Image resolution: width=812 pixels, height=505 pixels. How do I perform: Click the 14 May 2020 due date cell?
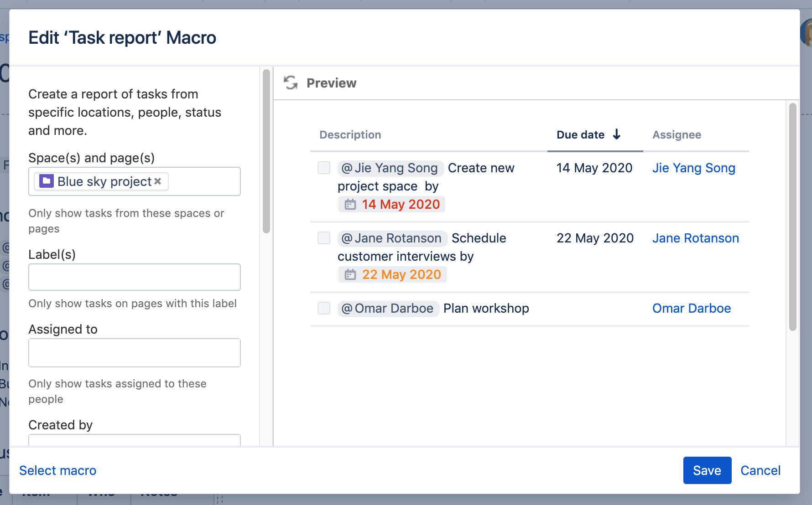[x=594, y=168]
